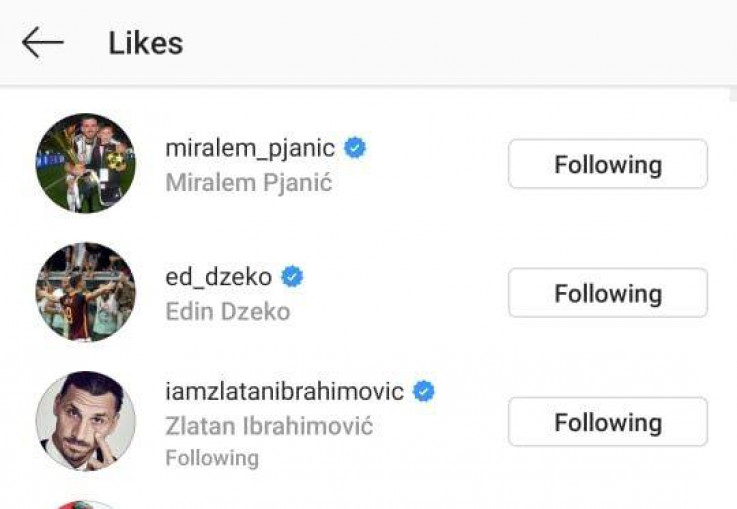This screenshot has height=509, width=737.
Task: Click the verified badge next to ed_dzeko
Action: coord(292,276)
